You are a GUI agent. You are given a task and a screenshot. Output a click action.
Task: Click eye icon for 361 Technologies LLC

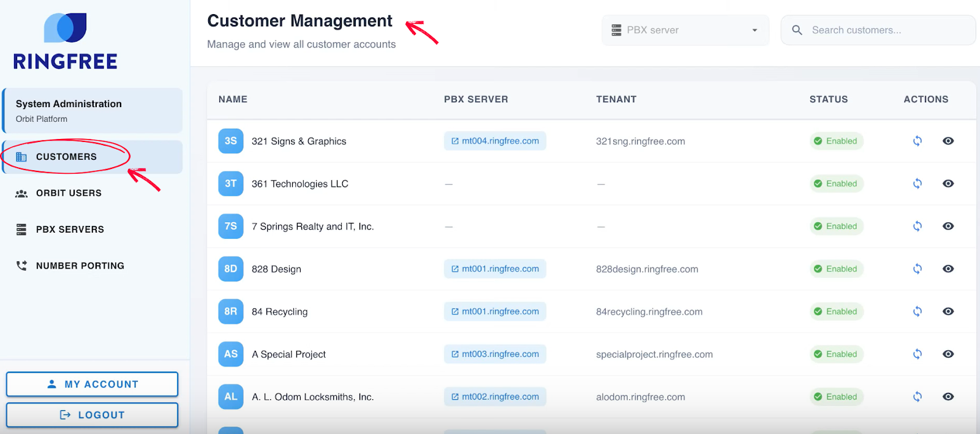(948, 184)
